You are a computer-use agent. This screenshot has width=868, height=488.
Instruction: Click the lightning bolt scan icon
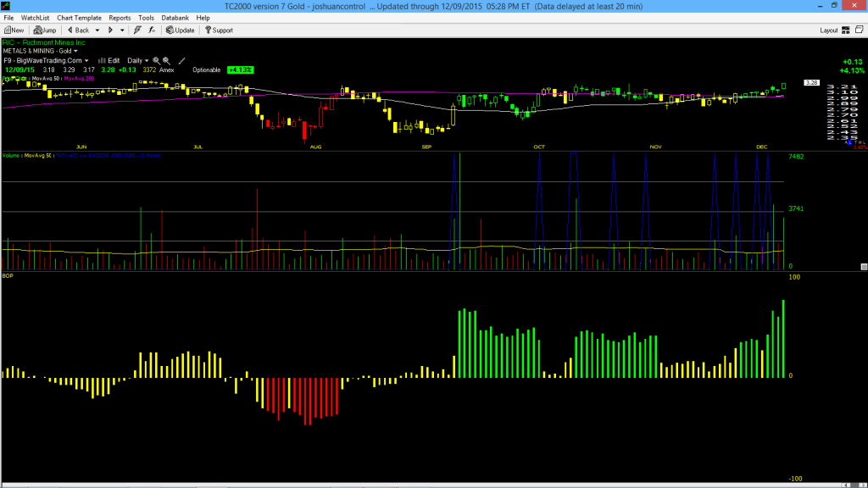[x=137, y=30]
